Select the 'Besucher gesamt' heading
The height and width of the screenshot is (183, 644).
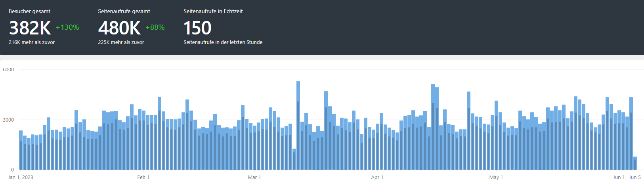pos(29,11)
